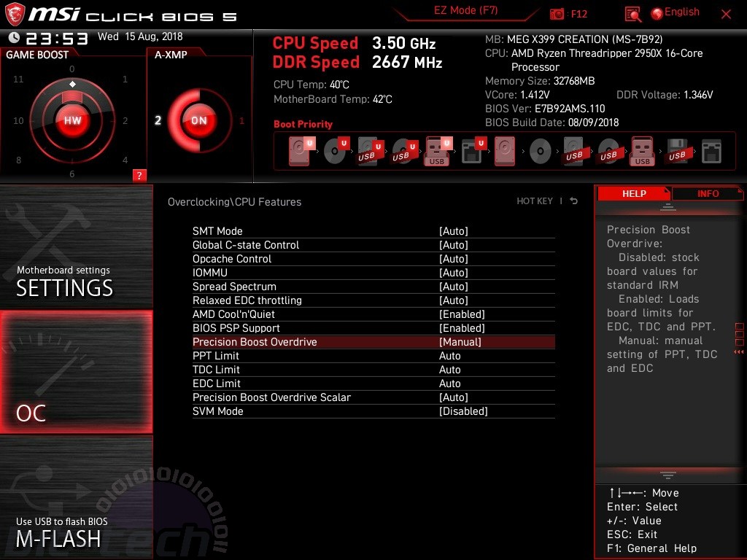Click the Overclocking\CPU Features breadcrumb
Viewport: 747px width, 560px height.
pyautogui.click(x=234, y=202)
